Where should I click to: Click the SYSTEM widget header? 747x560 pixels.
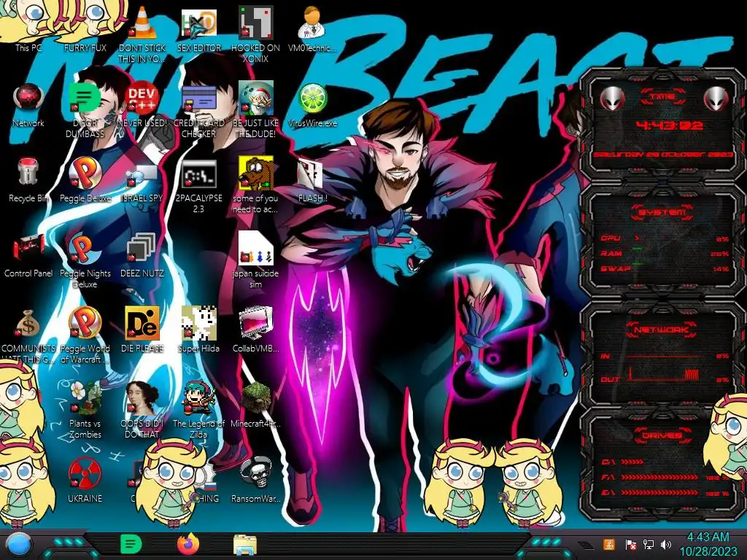point(662,212)
